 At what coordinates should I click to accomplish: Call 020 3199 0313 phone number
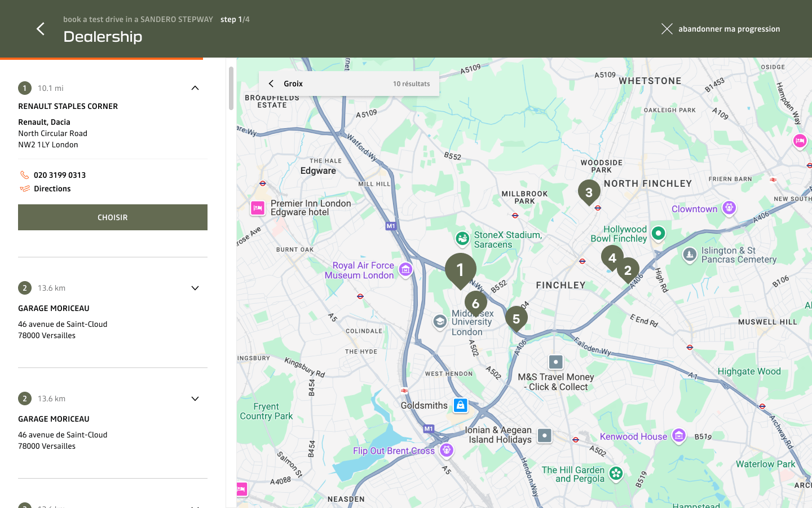tap(60, 175)
